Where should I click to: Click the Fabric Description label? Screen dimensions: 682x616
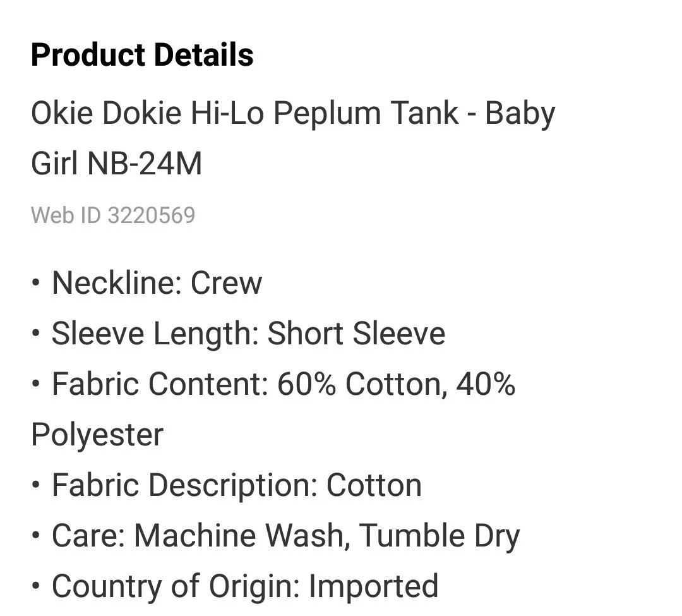[x=185, y=486]
